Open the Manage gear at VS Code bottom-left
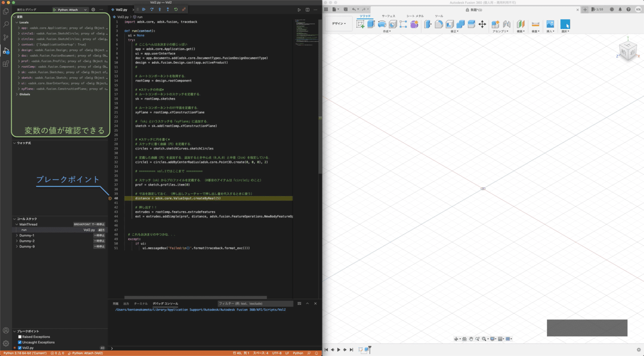Image resolution: width=644 pixels, height=356 pixels. coord(5,343)
